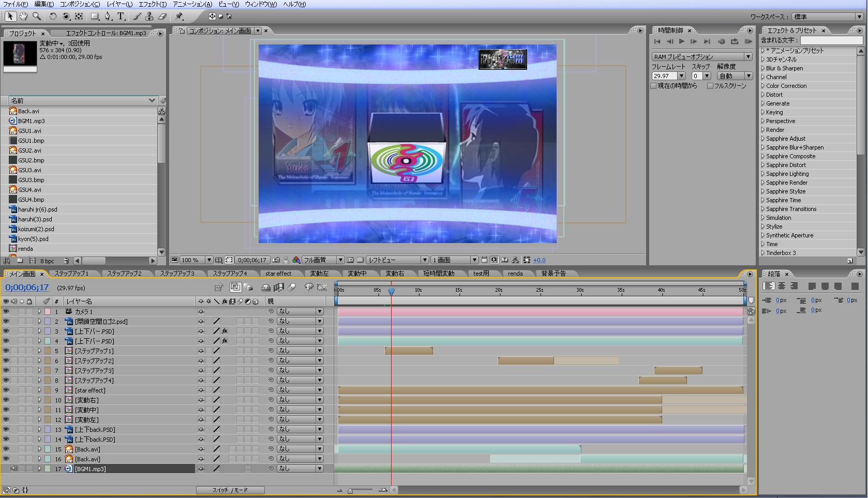Click the current time 0;00;06;17 display
868x498 pixels.
coord(27,288)
